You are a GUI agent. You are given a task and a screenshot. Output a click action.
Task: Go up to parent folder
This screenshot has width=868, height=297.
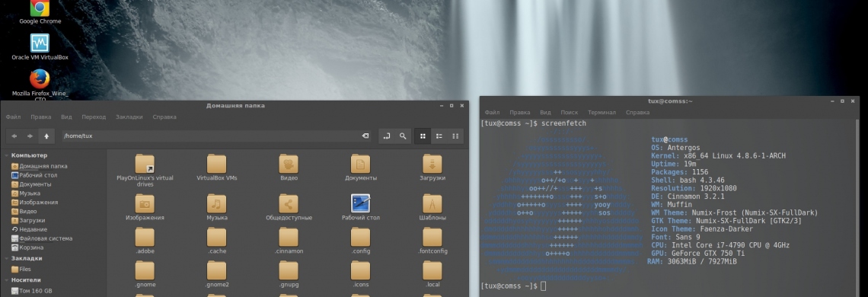point(46,136)
